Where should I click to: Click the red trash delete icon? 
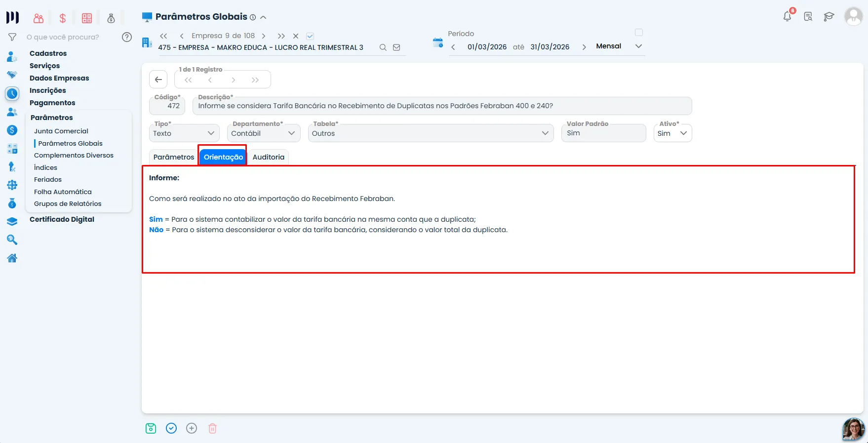pos(212,428)
